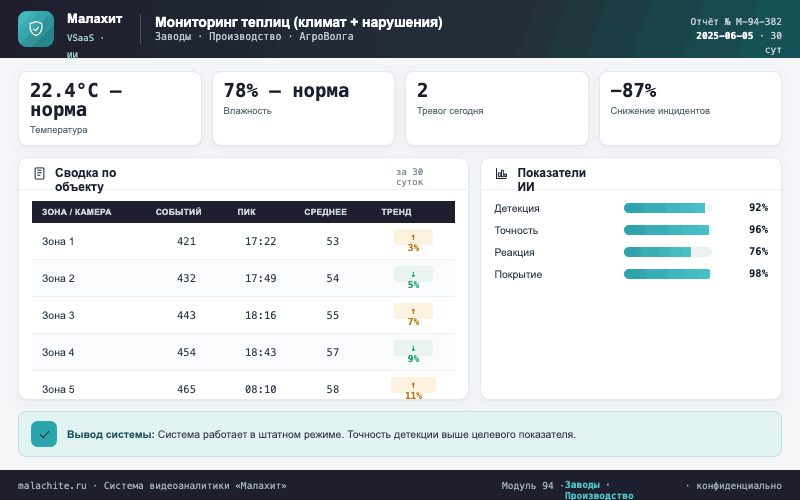
Task: Click the Малахит shield logo icon
Action: [x=36, y=29]
